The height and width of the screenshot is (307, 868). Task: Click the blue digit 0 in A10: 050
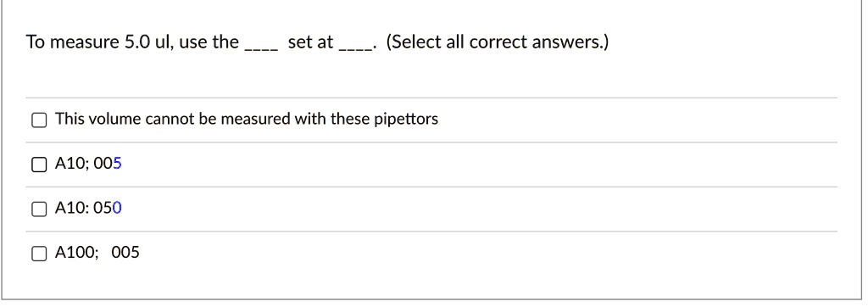click(117, 208)
